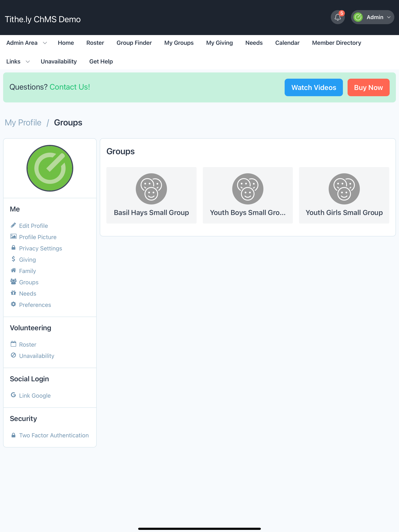
Task: Open My Groups from the navigation
Action: [x=179, y=43]
